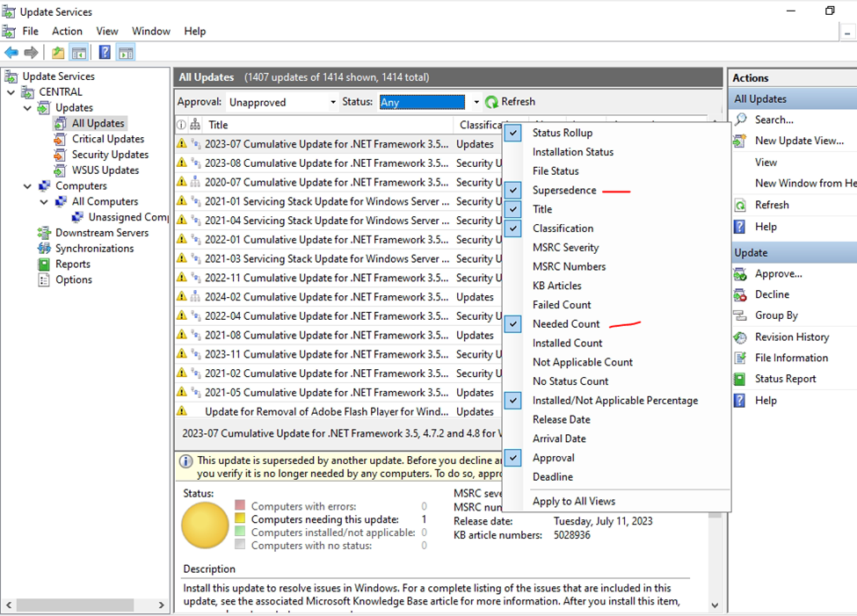Click the Status Report icon

[x=741, y=379]
